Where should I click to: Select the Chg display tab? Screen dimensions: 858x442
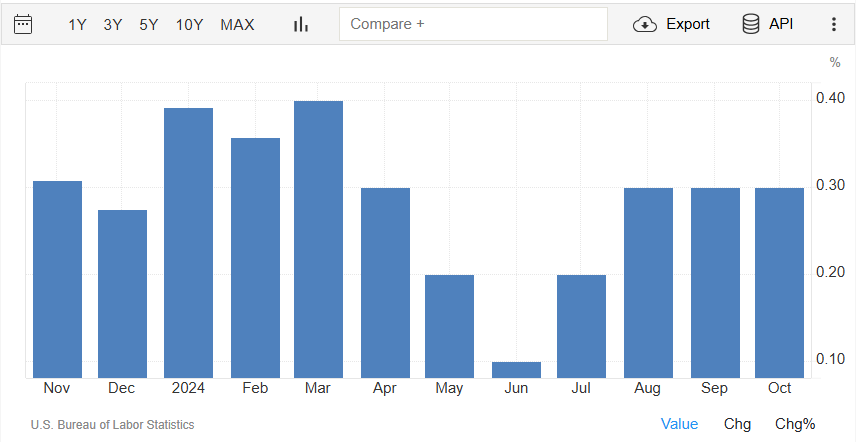[x=737, y=424]
